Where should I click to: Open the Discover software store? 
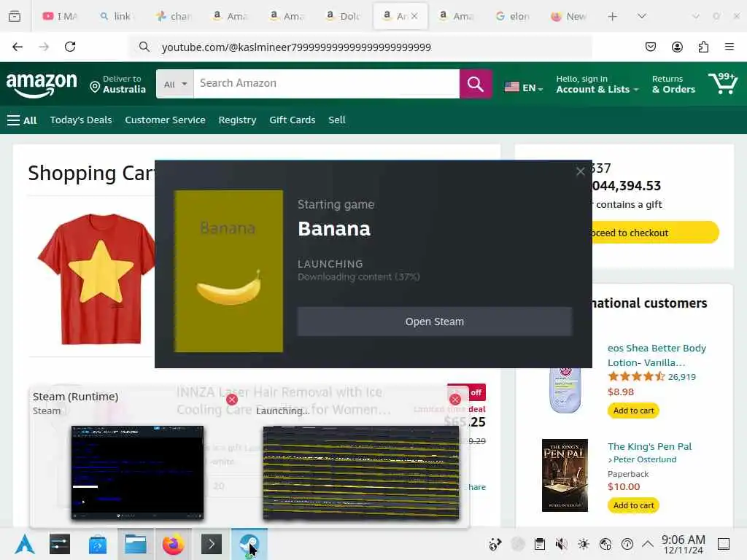(x=98, y=544)
